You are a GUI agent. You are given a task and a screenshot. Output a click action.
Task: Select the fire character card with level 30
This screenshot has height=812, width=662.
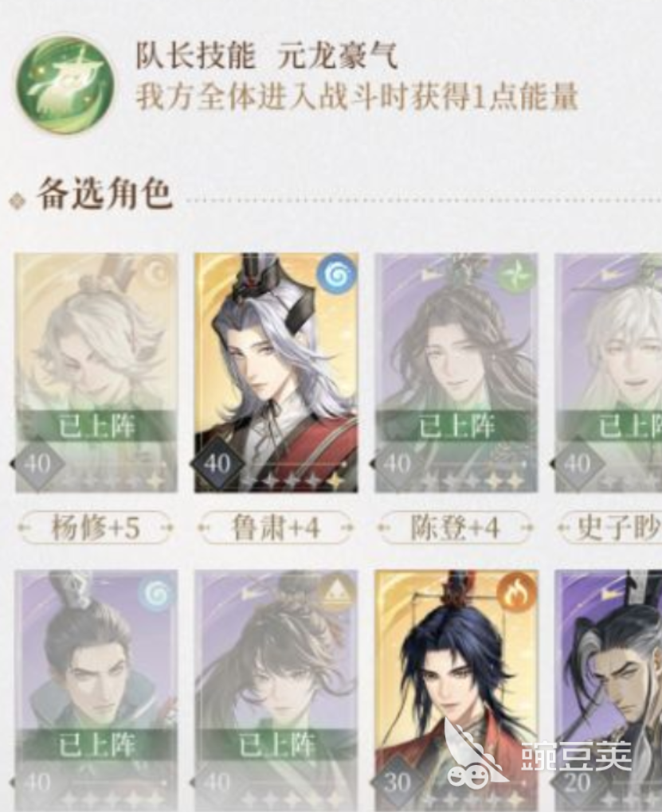click(456, 690)
